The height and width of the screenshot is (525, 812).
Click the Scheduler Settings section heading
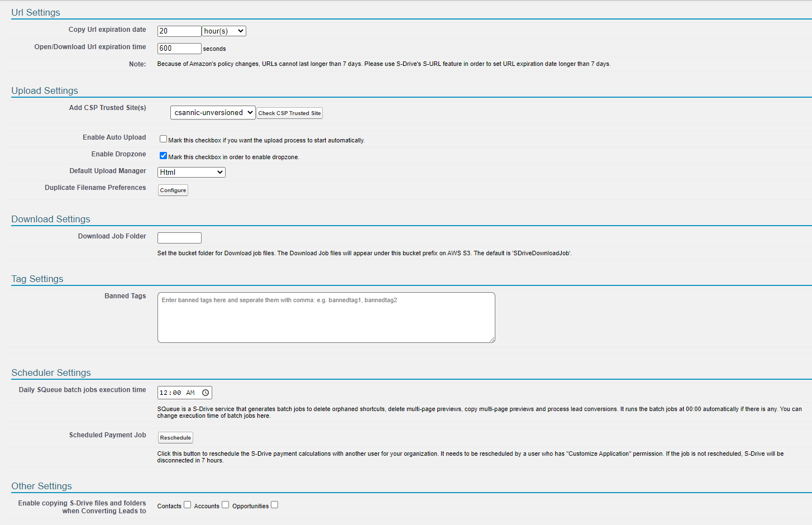tap(51, 373)
